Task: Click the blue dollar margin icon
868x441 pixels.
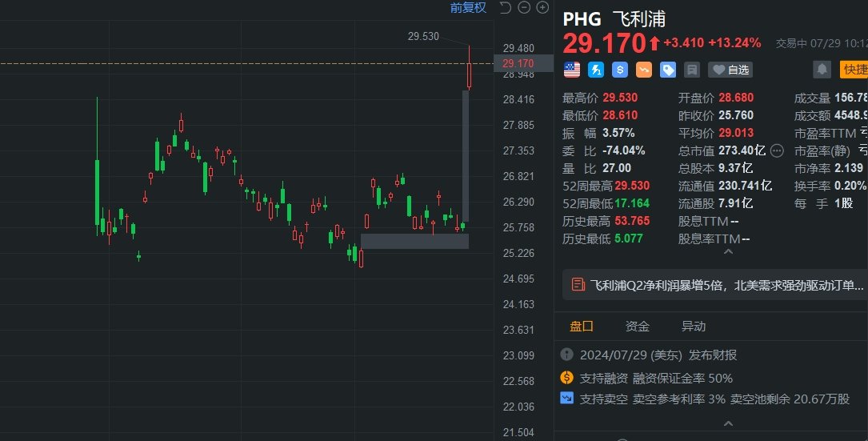Action: pyautogui.click(x=620, y=70)
